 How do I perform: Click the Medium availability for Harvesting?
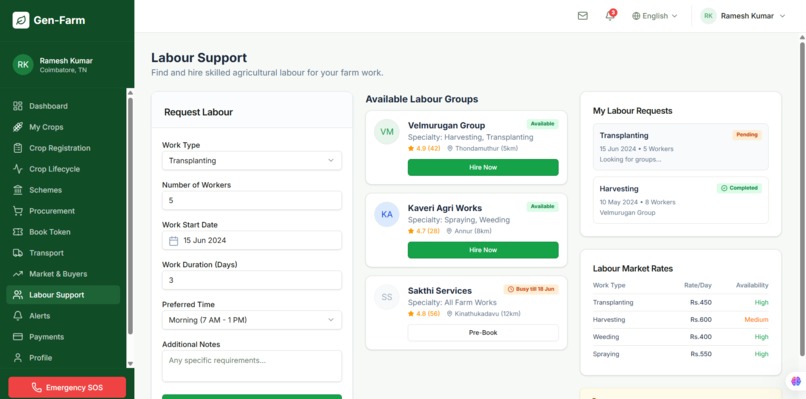coord(756,319)
